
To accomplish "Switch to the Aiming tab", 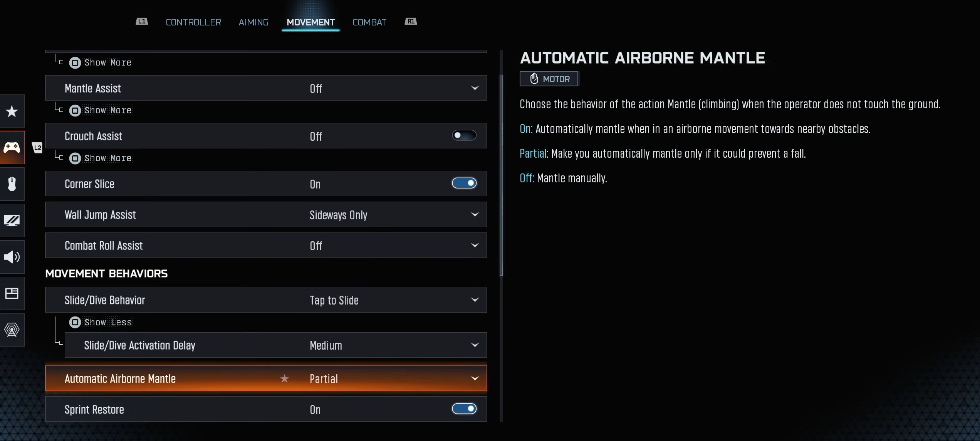I will point(253,22).
